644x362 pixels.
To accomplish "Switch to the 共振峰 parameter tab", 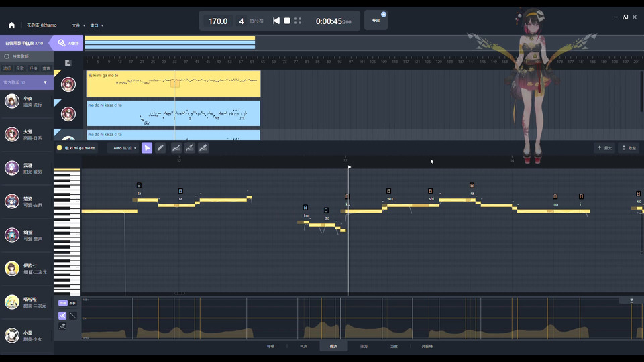I will point(427,347).
